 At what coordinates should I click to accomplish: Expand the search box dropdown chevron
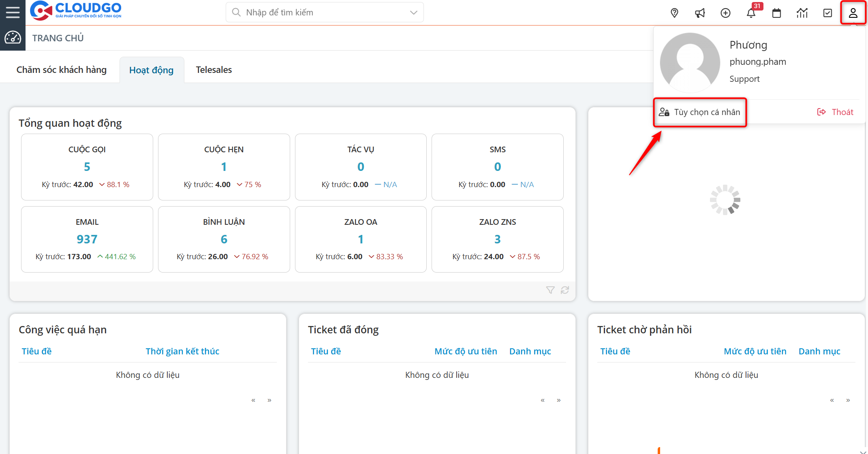[413, 13]
